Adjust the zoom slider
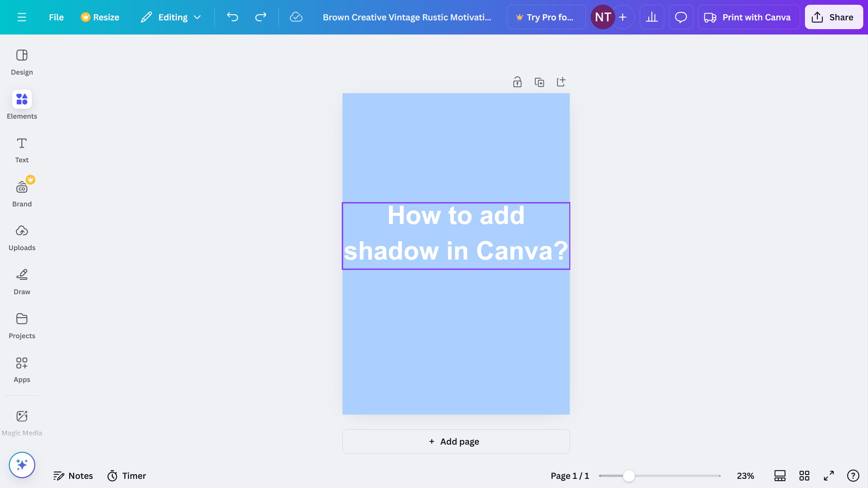The image size is (868, 488). point(629,475)
